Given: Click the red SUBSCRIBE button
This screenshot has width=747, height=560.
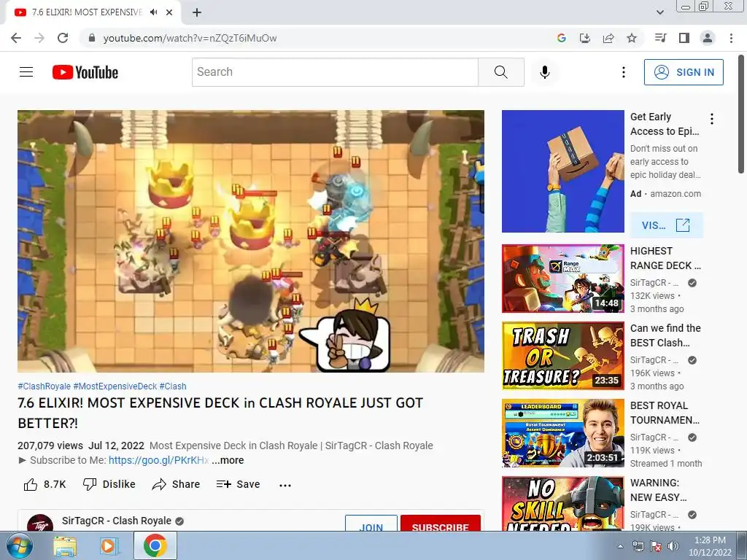Looking at the screenshot, I should (440, 524).
